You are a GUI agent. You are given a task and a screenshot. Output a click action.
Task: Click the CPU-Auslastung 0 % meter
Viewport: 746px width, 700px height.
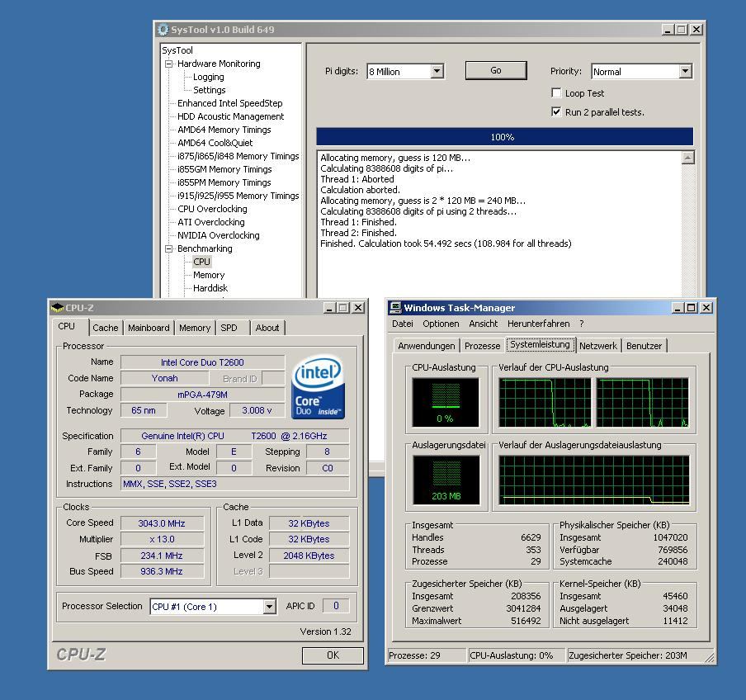446,403
